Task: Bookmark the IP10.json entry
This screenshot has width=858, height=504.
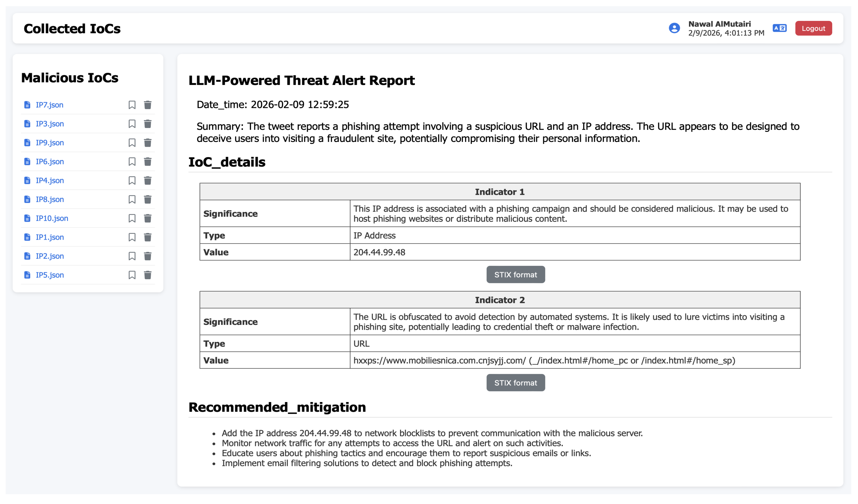Action: (132, 218)
